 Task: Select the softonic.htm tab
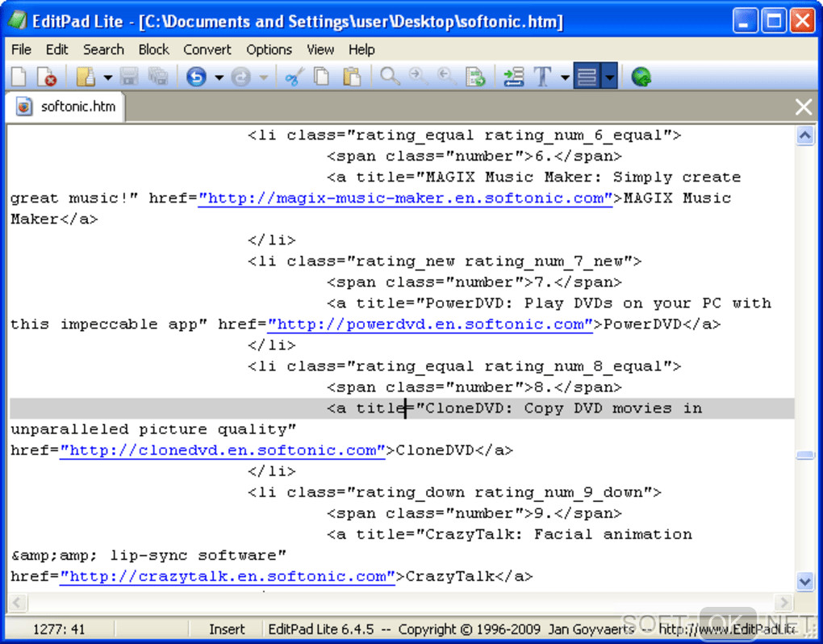click(x=66, y=107)
